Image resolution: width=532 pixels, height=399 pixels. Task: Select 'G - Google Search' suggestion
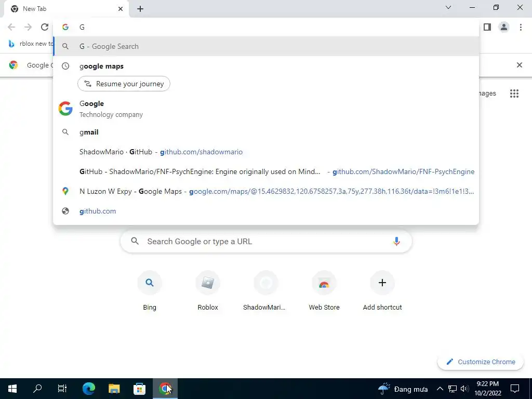pos(266,46)
